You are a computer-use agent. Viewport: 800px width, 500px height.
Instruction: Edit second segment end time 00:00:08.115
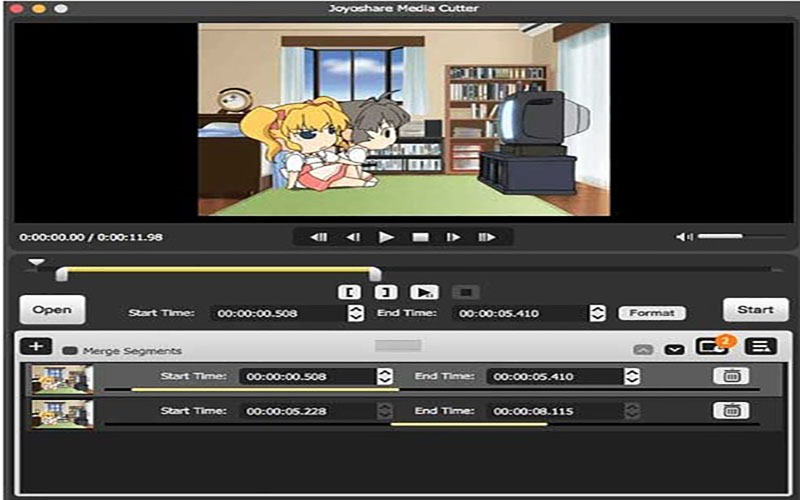pos(555,411)
